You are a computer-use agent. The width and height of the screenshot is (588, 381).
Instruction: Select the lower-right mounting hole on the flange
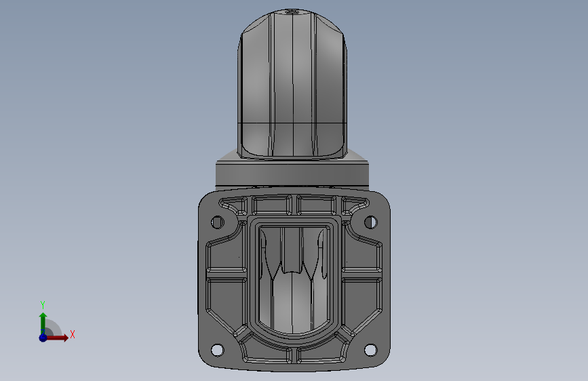coord(371,350)
